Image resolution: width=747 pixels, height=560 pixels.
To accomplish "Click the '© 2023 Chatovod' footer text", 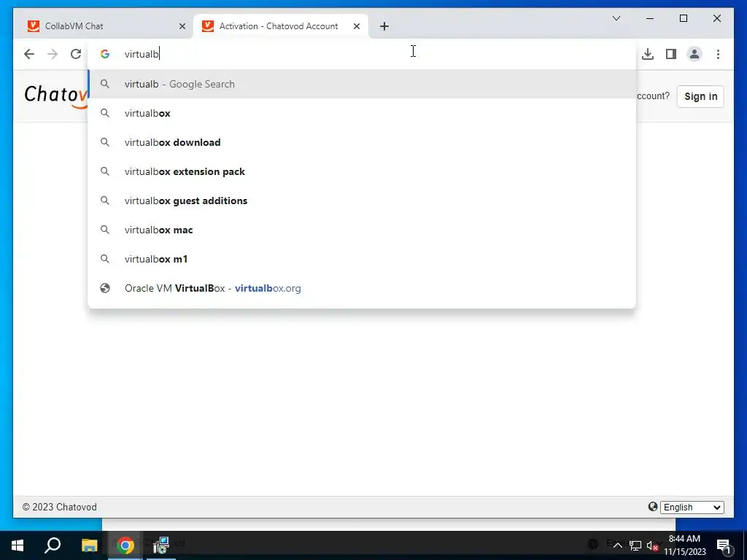I will [x=60, y=507].
